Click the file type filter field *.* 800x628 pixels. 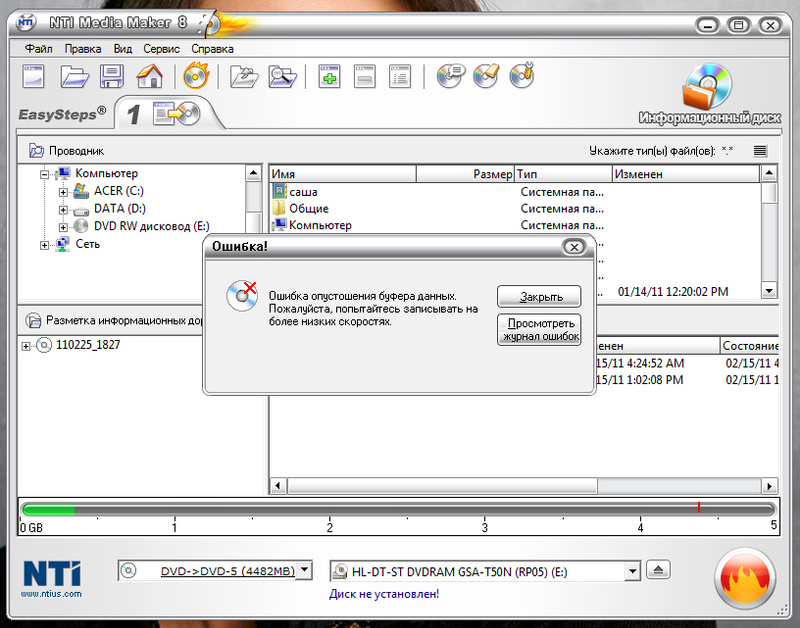coord(728,150)
